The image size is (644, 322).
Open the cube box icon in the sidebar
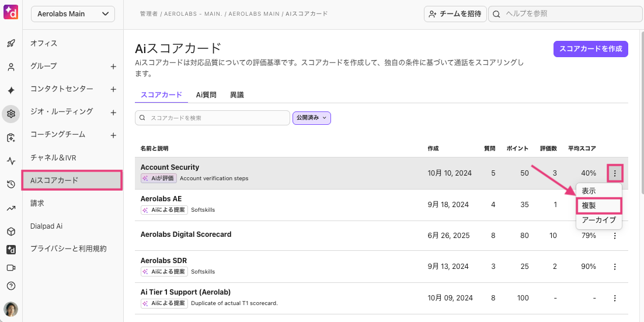[x=11, y=232]
